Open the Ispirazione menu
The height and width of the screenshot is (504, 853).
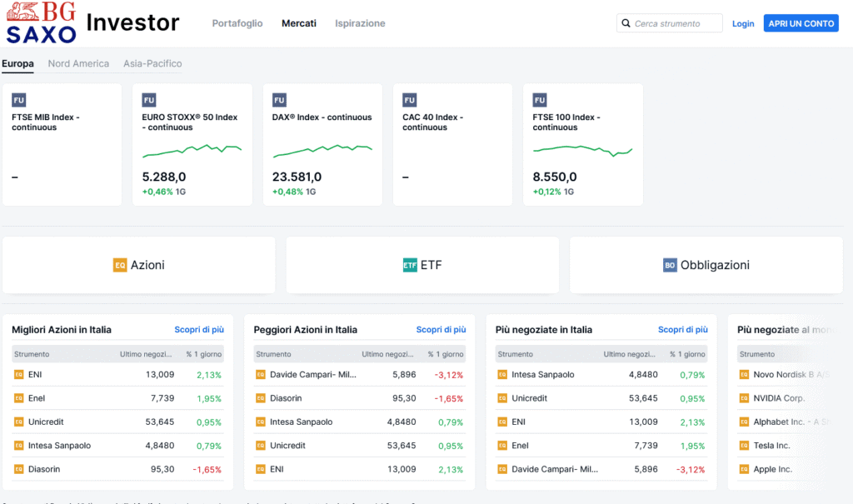tap(360, 23)
